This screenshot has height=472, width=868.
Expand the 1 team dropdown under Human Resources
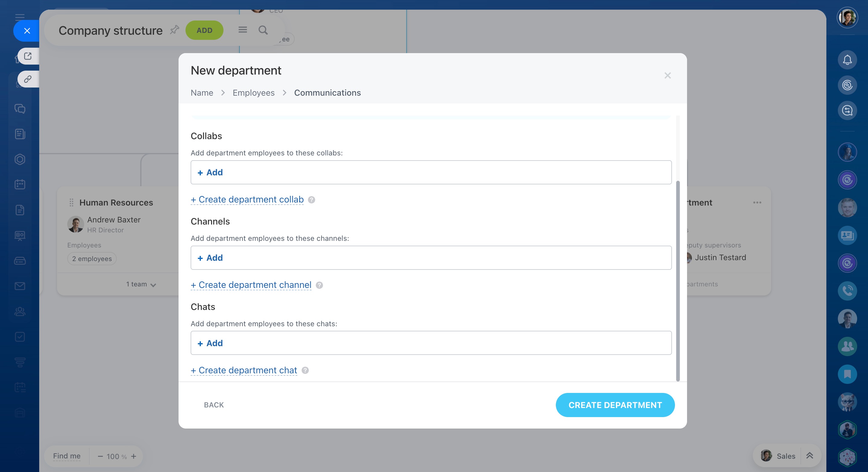pos(141,285)
